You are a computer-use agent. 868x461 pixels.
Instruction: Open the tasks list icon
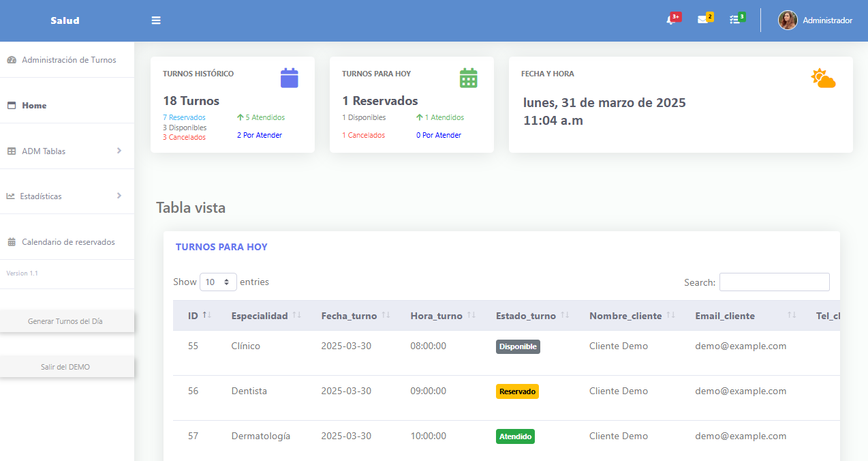click(x=734, y=20)
